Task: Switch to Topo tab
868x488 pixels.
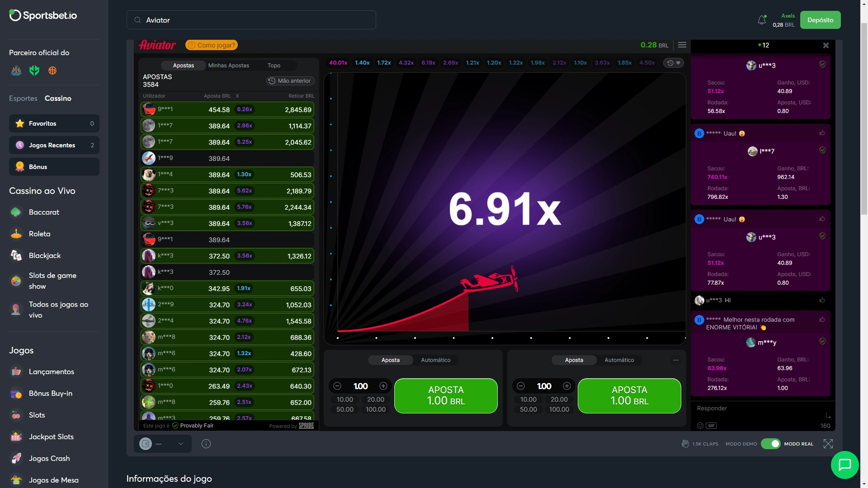Action: [x=274, y=66]
